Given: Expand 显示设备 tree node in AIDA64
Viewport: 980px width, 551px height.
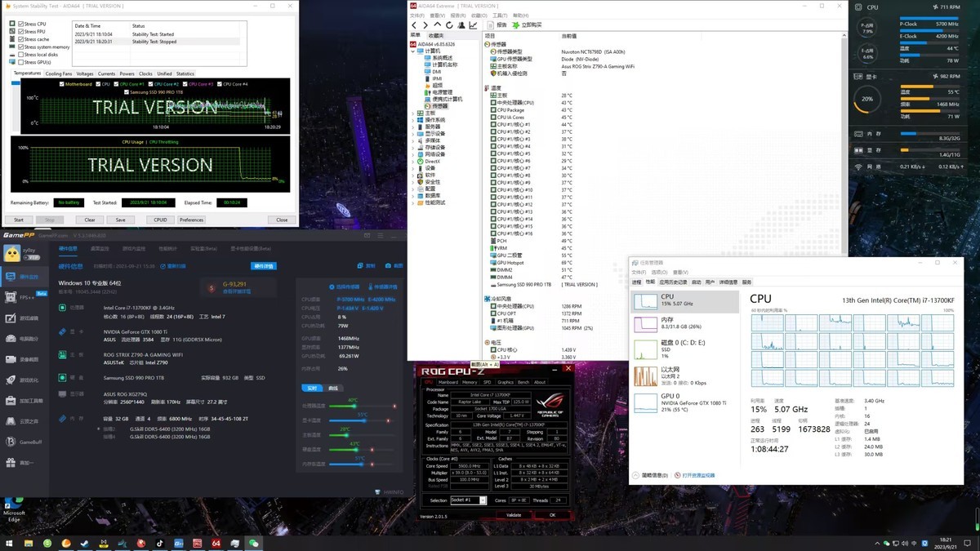Looking at the screenshot, I should (413, 134).
